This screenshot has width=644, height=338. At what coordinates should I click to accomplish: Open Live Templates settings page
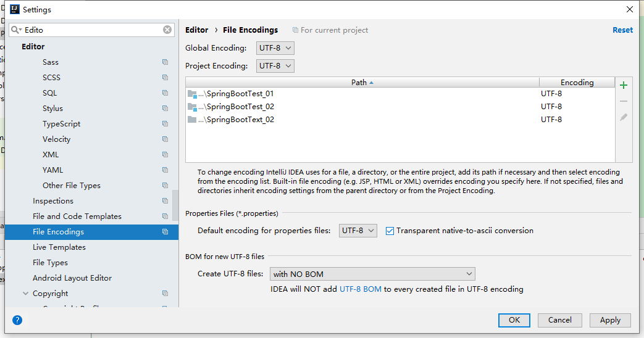click(x=59, y=247)
